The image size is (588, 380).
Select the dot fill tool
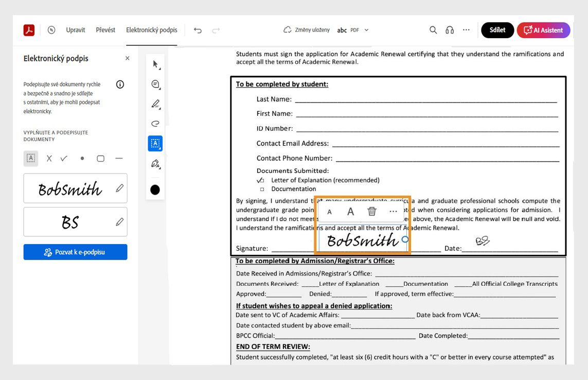click(82, 159)
